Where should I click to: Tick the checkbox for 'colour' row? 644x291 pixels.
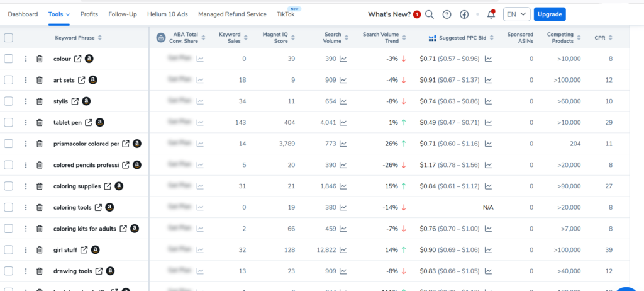[x=9, y=59]
